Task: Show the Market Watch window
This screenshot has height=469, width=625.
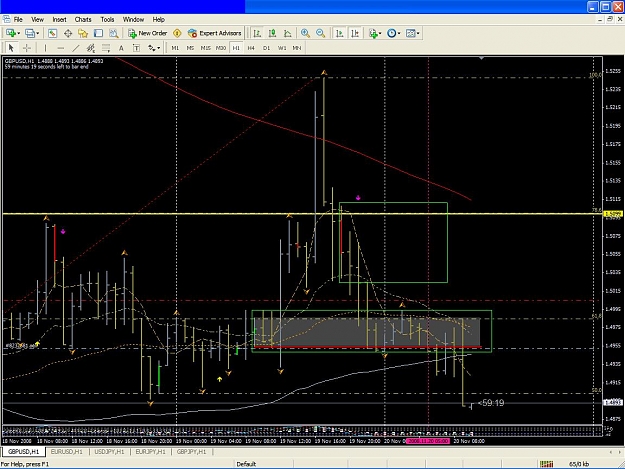Action: (x=52, y=33)
